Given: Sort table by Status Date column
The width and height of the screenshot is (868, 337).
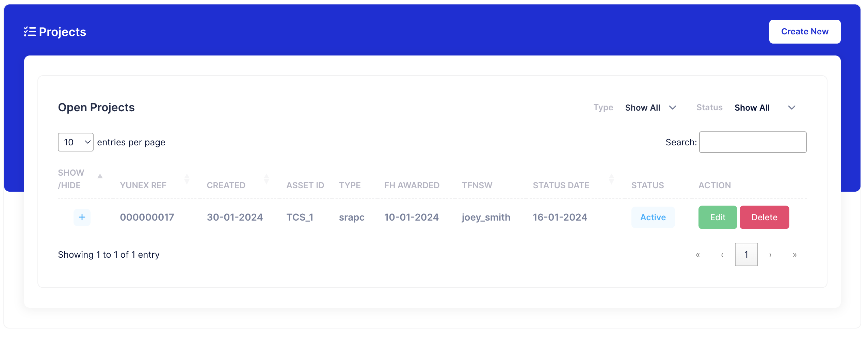Looking at the screenshot, I should (611, 179).
